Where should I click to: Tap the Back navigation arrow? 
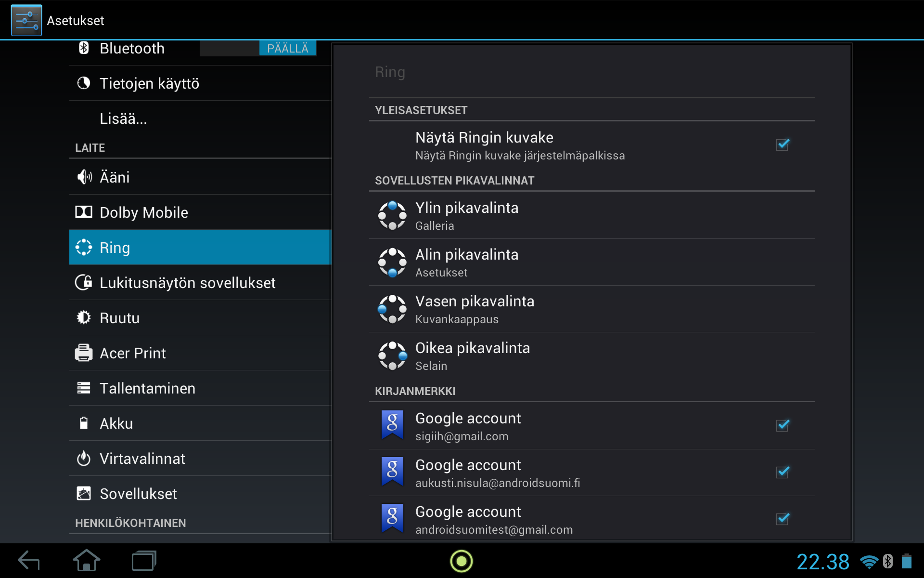29,561
